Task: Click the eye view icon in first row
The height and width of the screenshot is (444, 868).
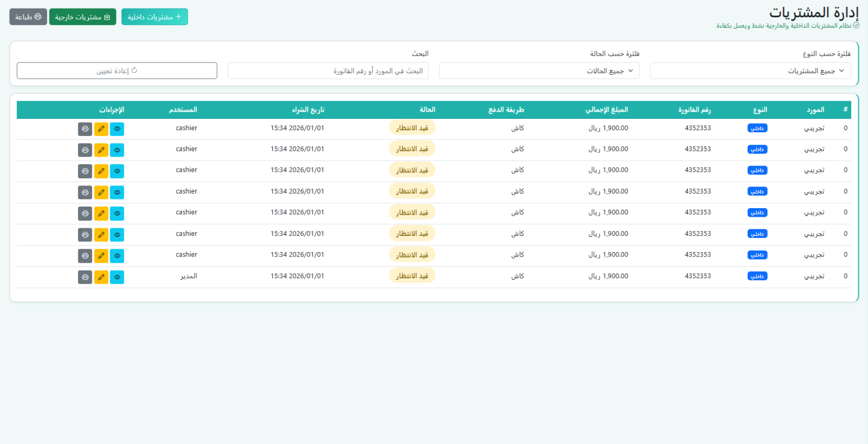Action: [x=117, y=129]
